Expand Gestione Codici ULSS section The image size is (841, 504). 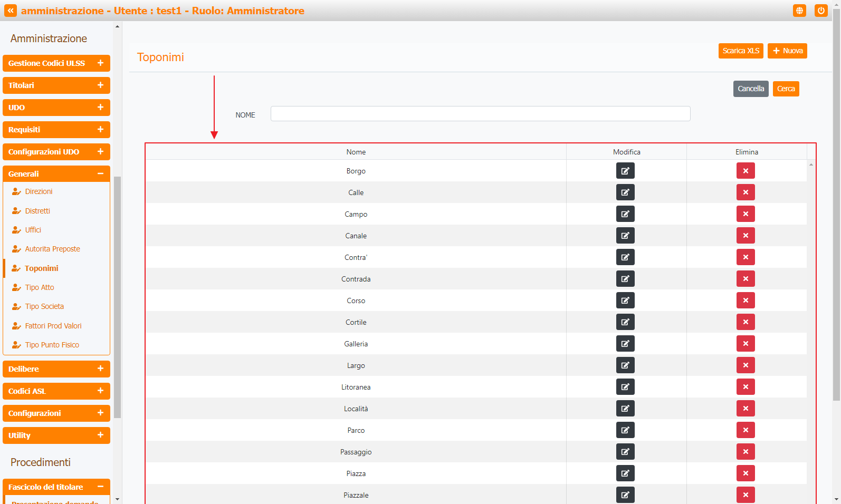click(x=56, y=63)
